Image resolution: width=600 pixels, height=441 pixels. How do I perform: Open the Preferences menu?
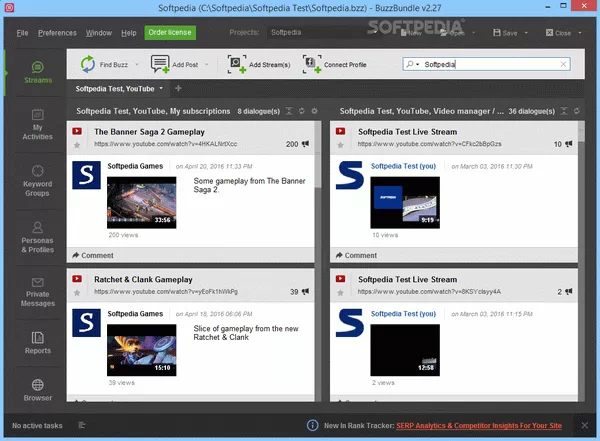57,33
